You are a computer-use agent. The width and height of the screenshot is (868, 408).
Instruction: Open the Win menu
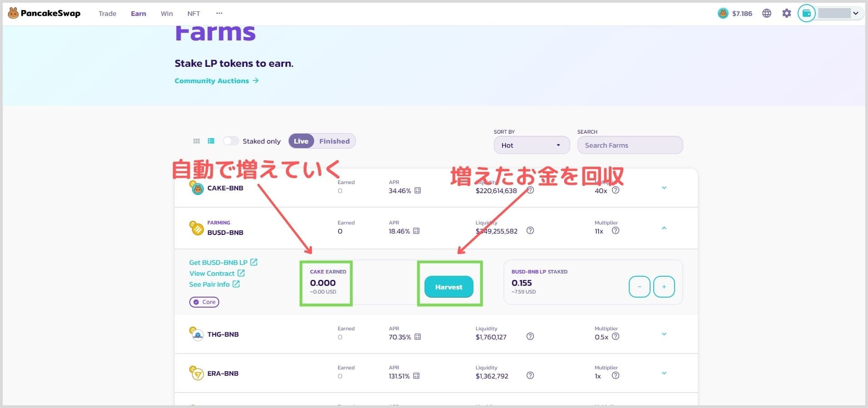click(167, 14)
